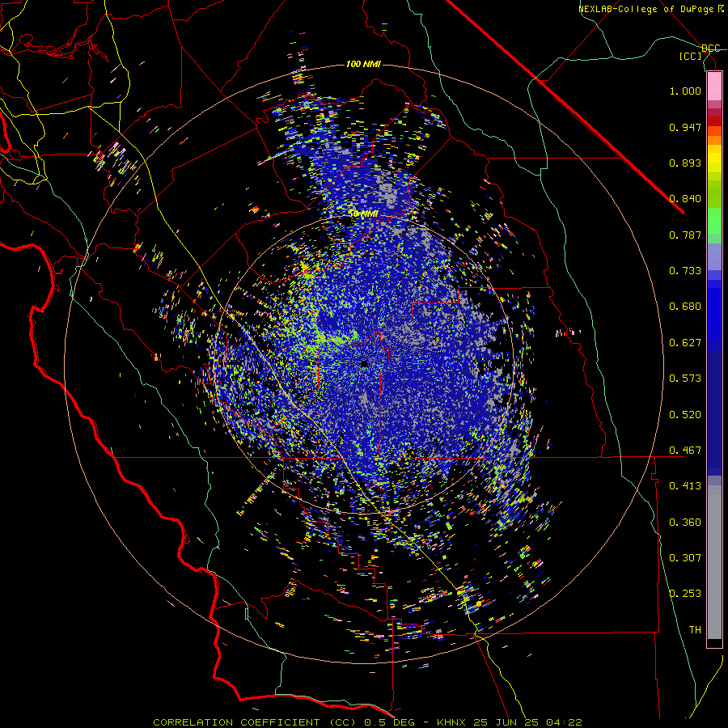Click the 50 NMI range ring label
Screen dimensions: 728x728
(363, 214)
